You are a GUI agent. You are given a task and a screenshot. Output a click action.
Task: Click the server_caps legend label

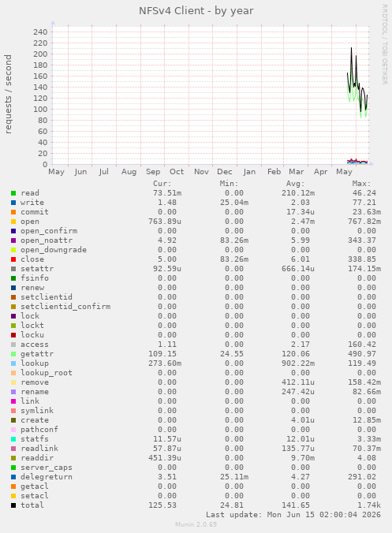(47, 468)
